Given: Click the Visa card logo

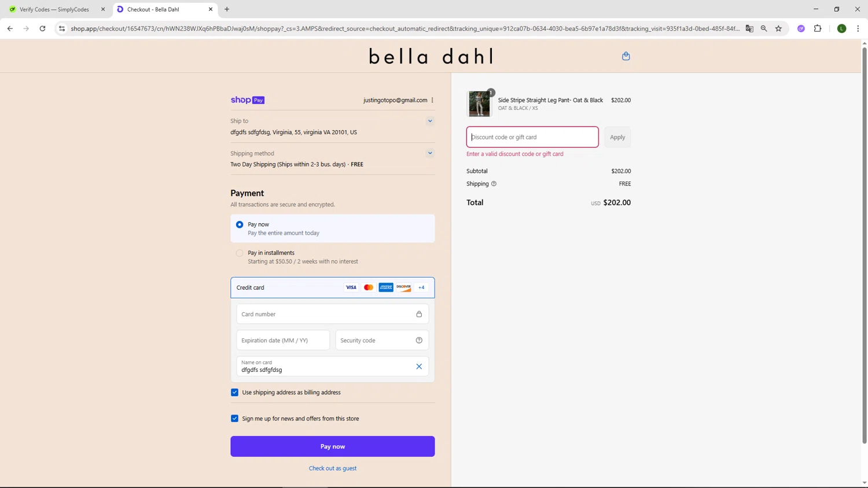Looking at the screenshot, I should [351, 287].
